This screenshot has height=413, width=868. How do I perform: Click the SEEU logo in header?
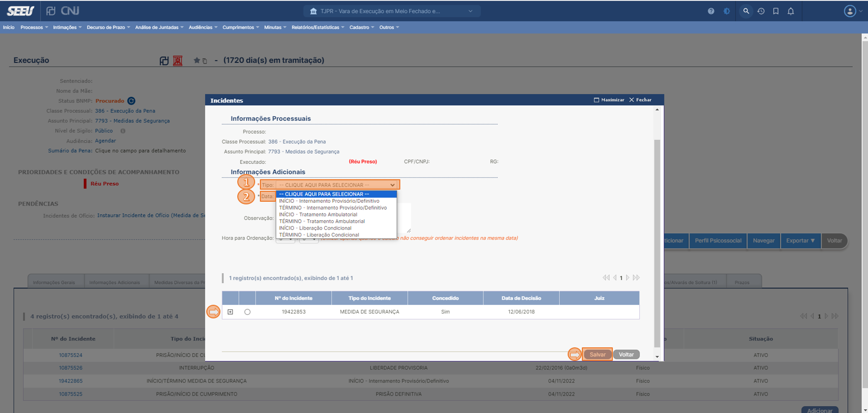pyautogui.click(x=21, y=11)
